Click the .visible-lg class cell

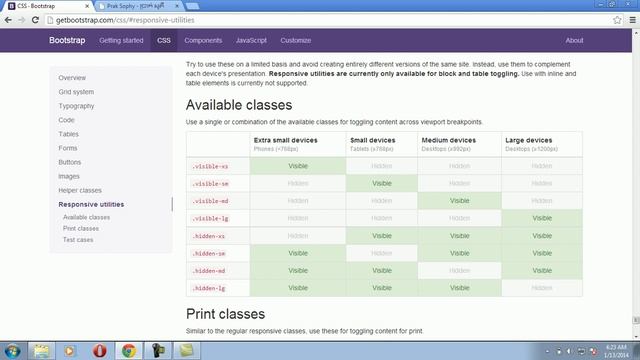[x=218, y=218]
